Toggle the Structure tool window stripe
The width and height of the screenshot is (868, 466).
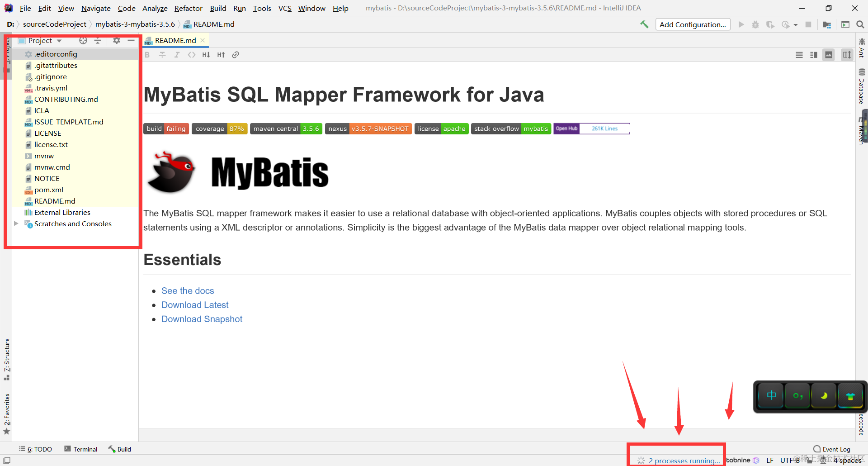(7, 359)
